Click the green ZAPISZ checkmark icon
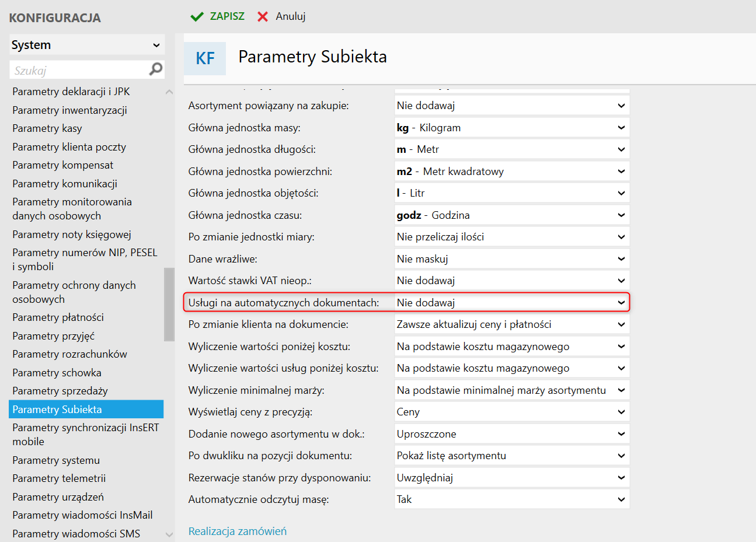 (197, 17)
